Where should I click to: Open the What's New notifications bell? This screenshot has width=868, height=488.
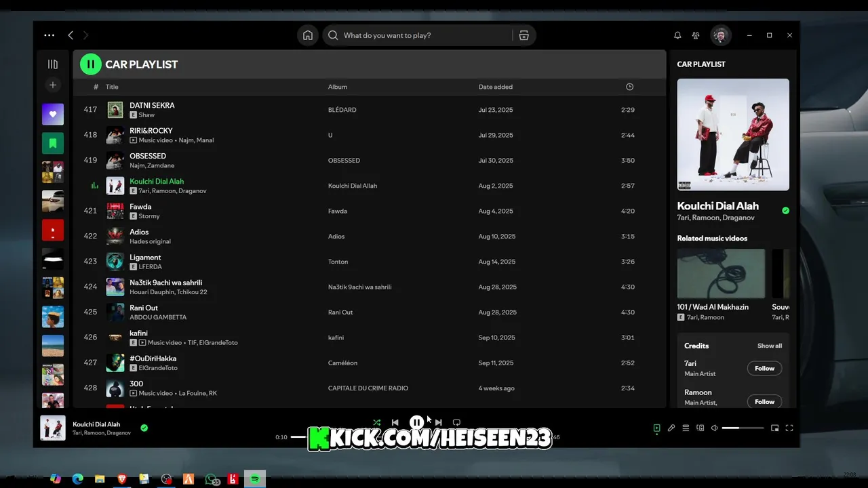[677, 35]
